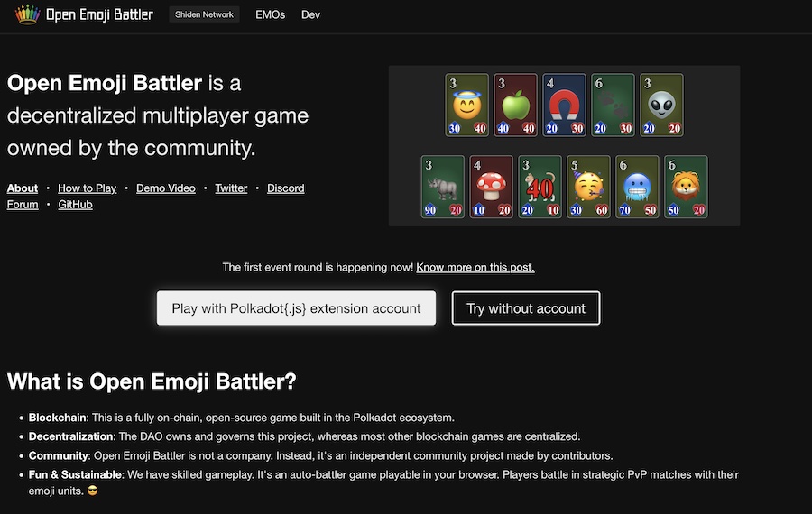
Task: Visit the Twitter link
Action: tap(231, 188)
